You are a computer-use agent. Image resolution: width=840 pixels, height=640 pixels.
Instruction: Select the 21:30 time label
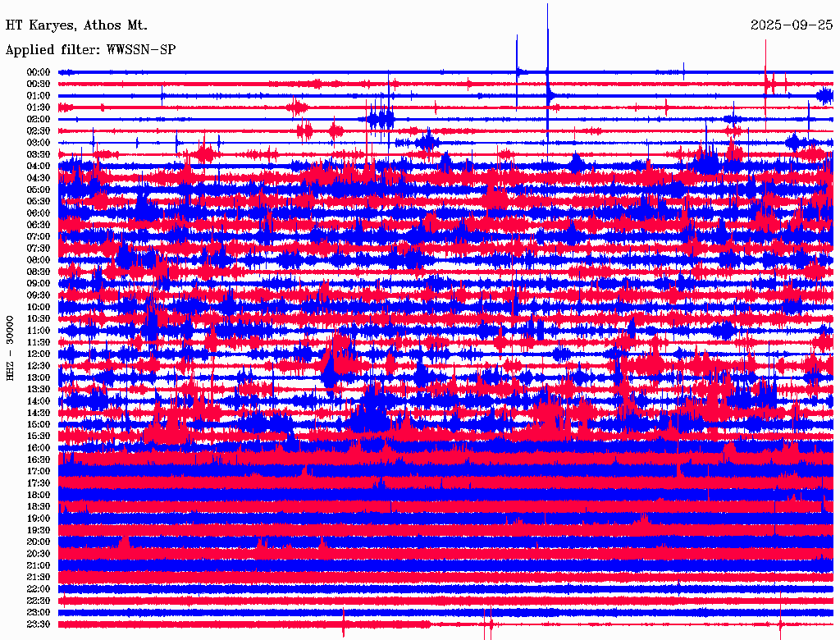(38, 578)
